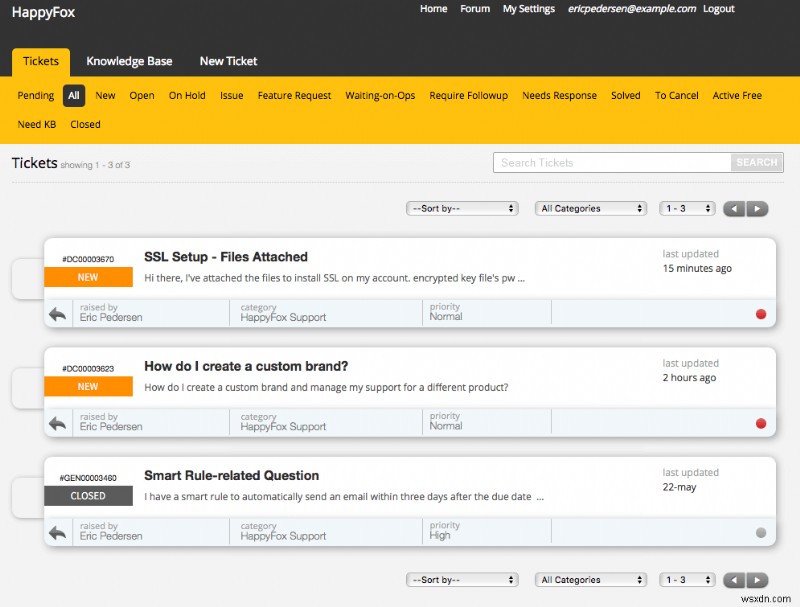Screen dimensions: 800x607
Task: Click the reply arrow on Smart Rule ticket
Action: coord(57,531)
